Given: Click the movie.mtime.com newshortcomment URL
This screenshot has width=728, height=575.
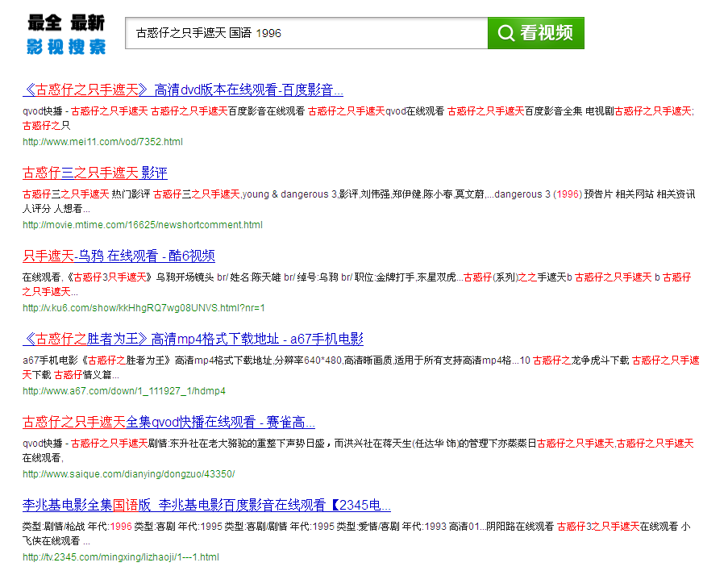Looking at the screenshot, I should [x=143, y=225].
